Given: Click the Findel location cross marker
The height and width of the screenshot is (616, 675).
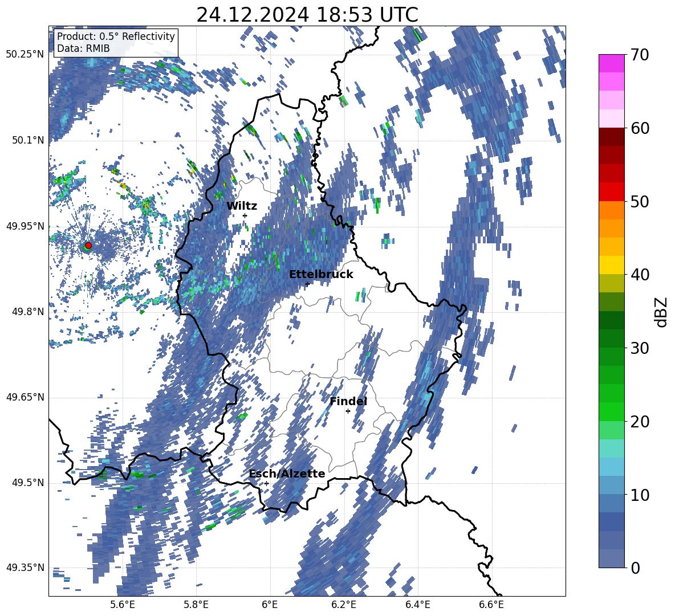Looking at the screenshot, I should coord(348,411).
